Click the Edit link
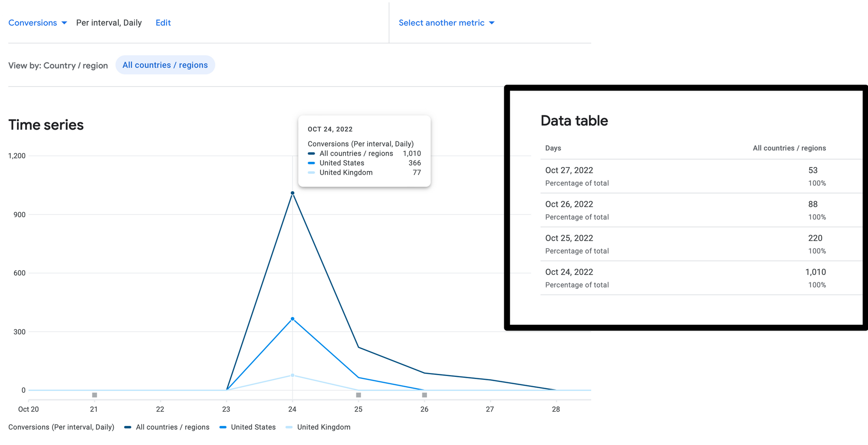Screen dimensions: 868x445 point(163,23)
